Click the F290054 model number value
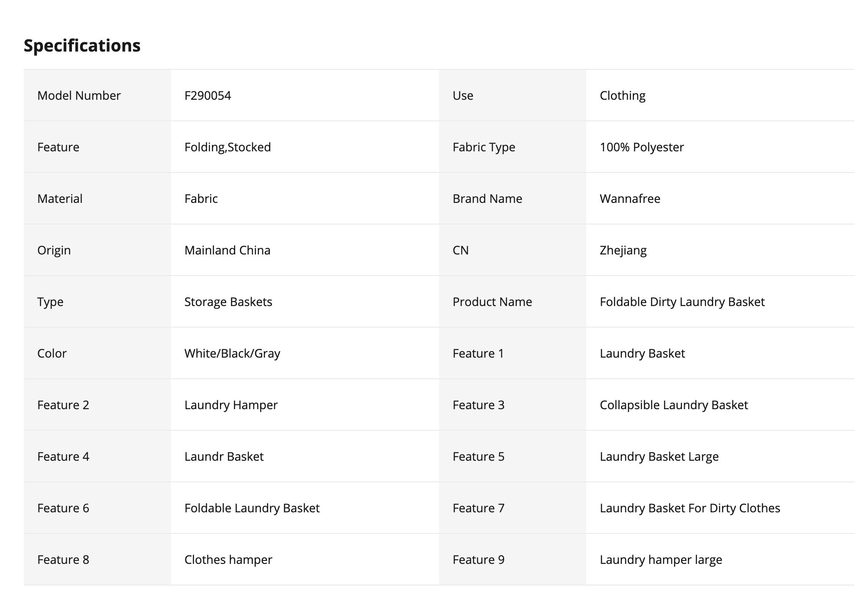868x607 pixels. click(208, 96)
